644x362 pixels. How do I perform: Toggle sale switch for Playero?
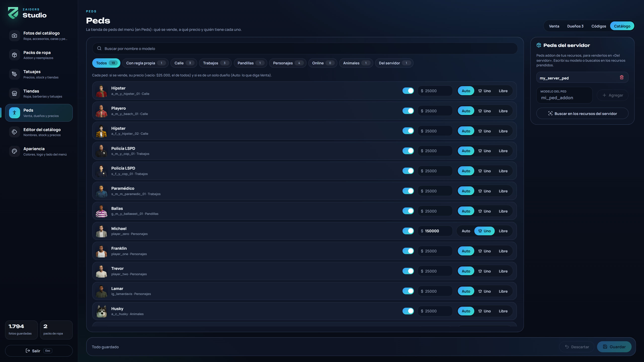408,111
